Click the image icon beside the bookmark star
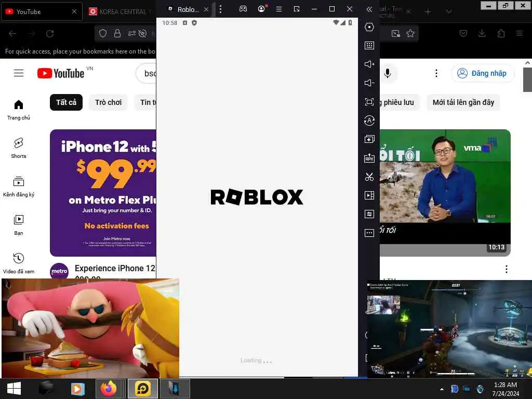The image size is (532, 399). click(x=395, y=33)
